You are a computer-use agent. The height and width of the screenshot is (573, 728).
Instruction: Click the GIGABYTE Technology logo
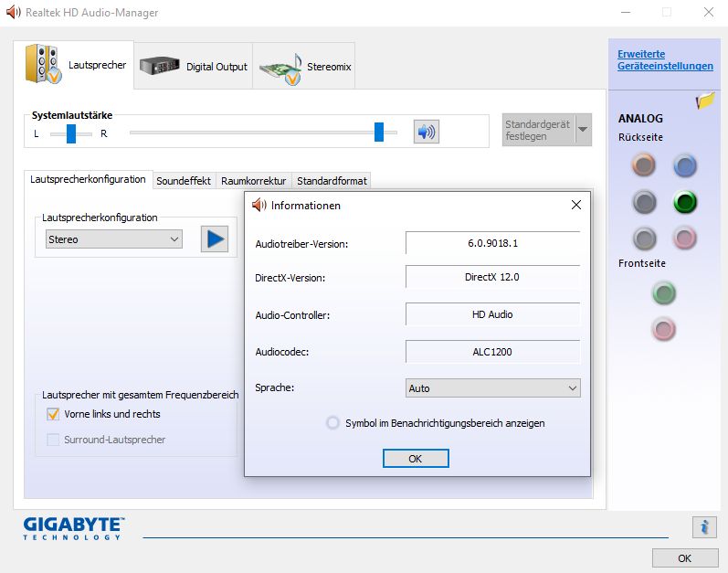(x=74, y=528)
